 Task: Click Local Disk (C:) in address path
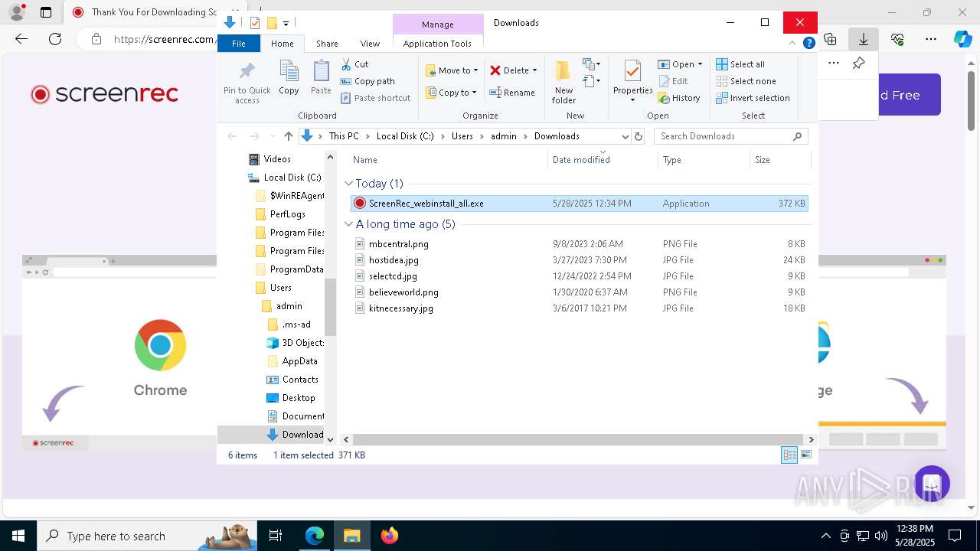coord(405,136)
